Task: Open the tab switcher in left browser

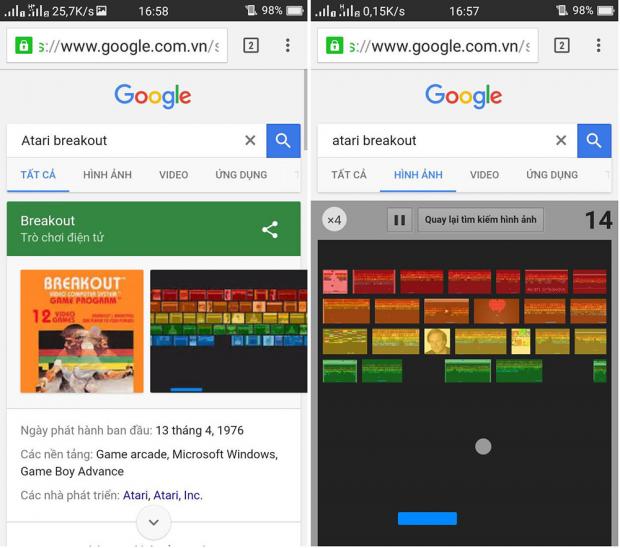Action: click(251, 46)
